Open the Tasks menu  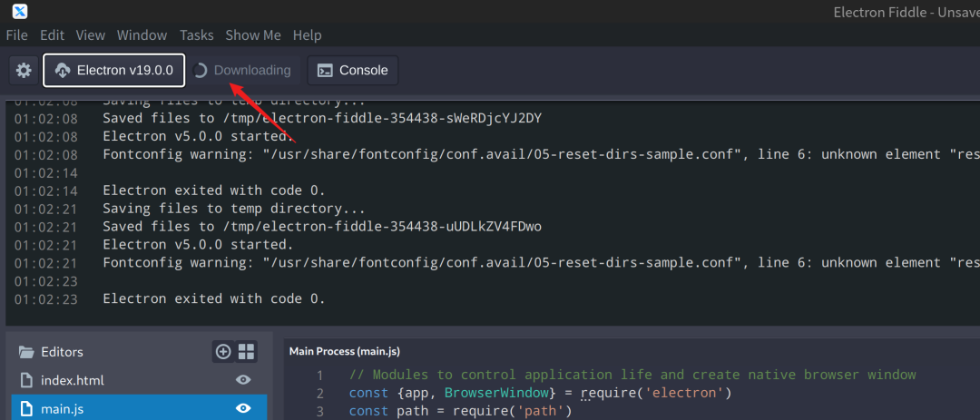point(197,35)
